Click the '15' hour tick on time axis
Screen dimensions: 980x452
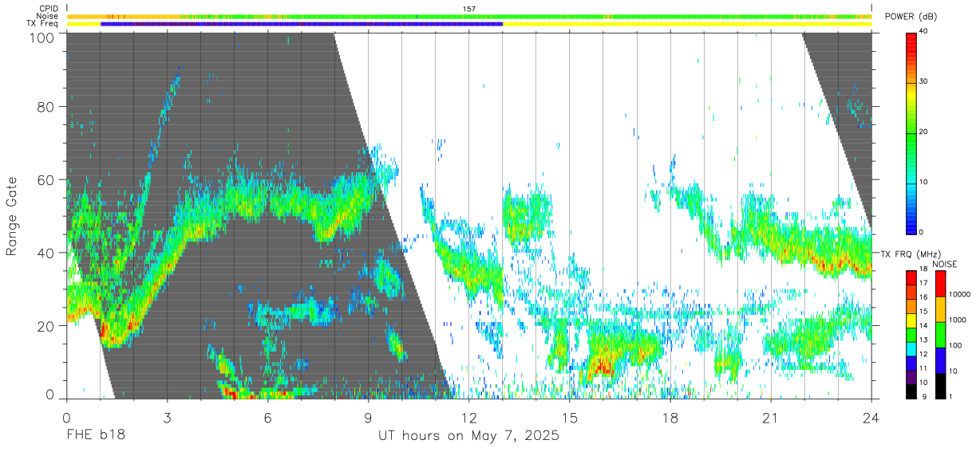pyautogui.click(x=570, y=419)
